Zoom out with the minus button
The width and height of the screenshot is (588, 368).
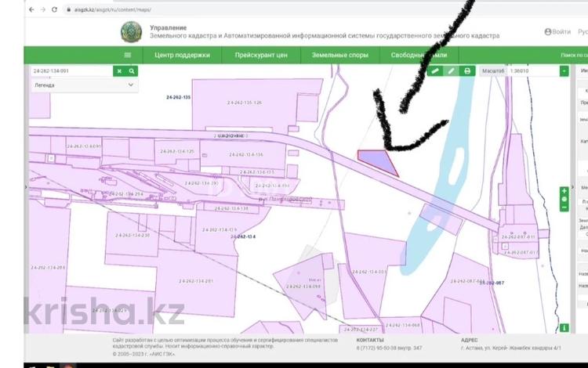coord(564,208)
